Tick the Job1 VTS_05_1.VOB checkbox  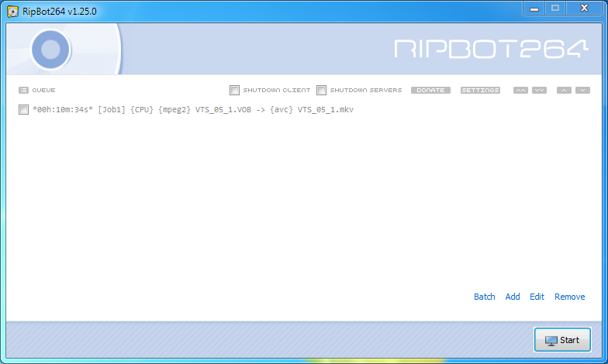click(23, 110)
